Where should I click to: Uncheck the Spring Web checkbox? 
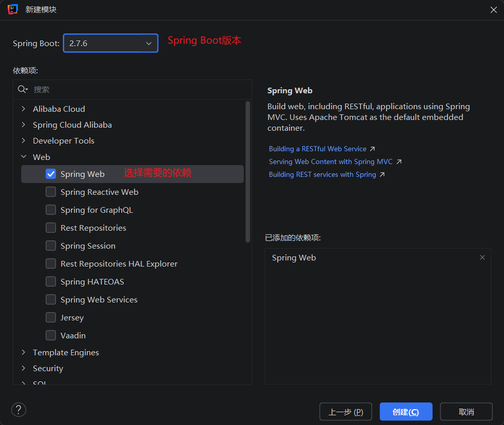[x=51, y=174]
